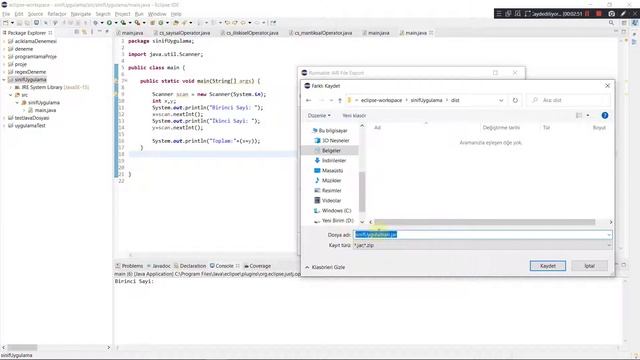The image size is (640, 360).
Task: Switch to cs_sayisalOperator.java tab
Action: coord(182,33)
